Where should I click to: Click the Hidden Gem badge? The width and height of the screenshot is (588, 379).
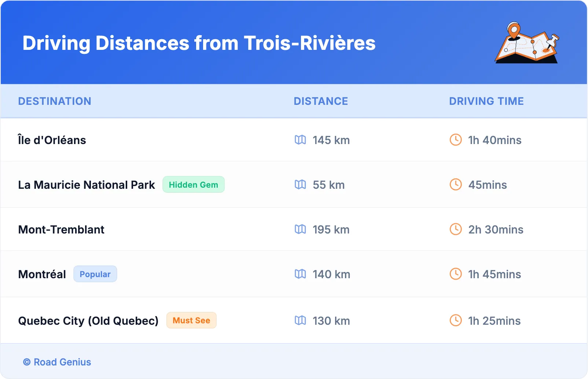194,184
